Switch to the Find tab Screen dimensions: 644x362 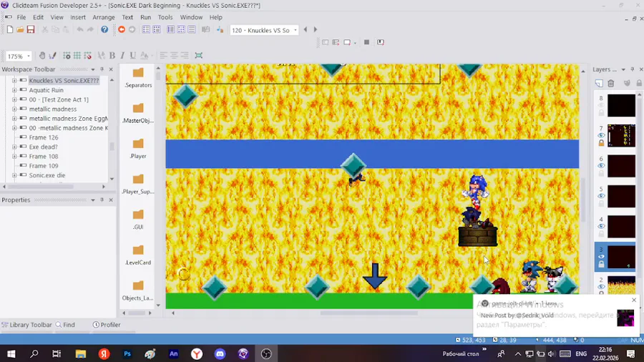pos(65,325)
